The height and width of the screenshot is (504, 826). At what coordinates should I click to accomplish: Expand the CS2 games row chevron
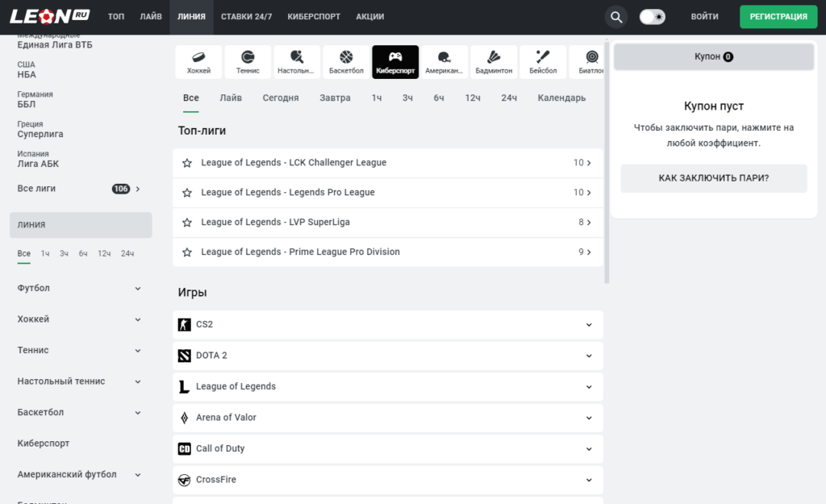(589, 324)
